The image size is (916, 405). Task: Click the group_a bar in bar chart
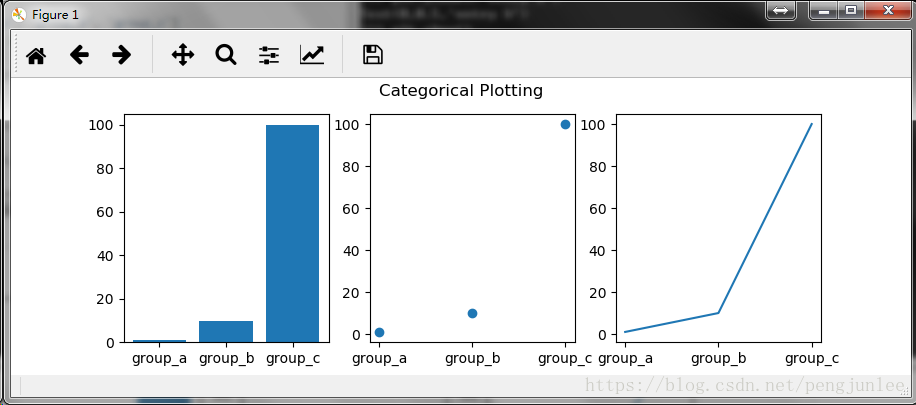(159, 341)
